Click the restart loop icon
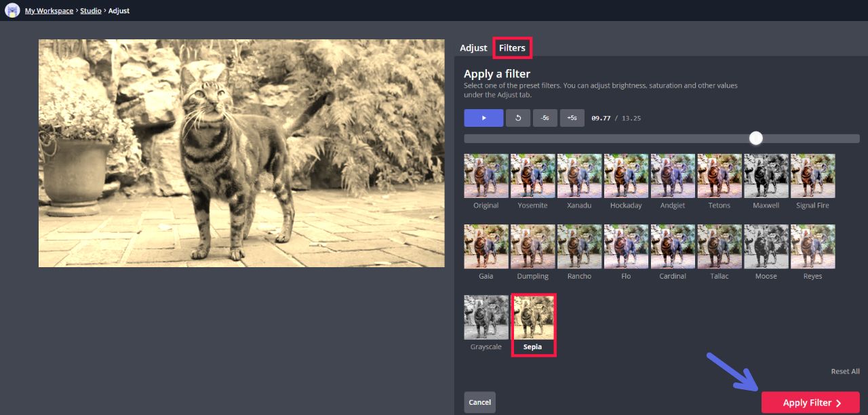The width and height of the screenshot is (868, 415). (518, 118)
